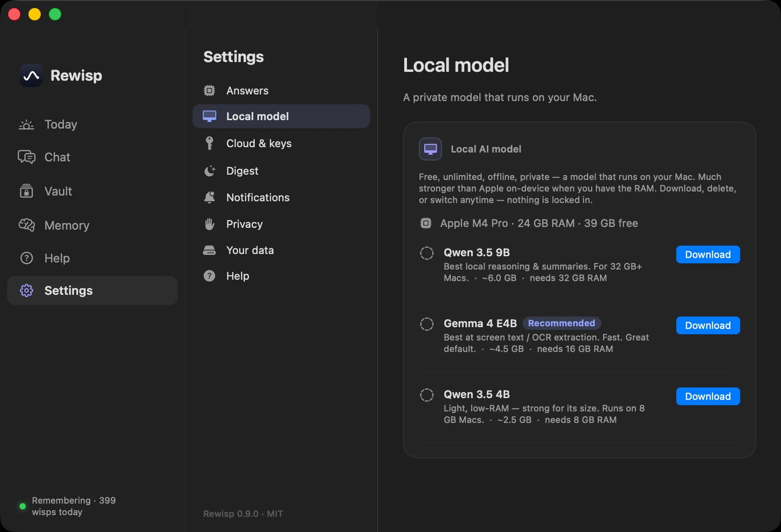Download the Gemma 4 E4B model

pyautogui.click(x=708, y=325)
